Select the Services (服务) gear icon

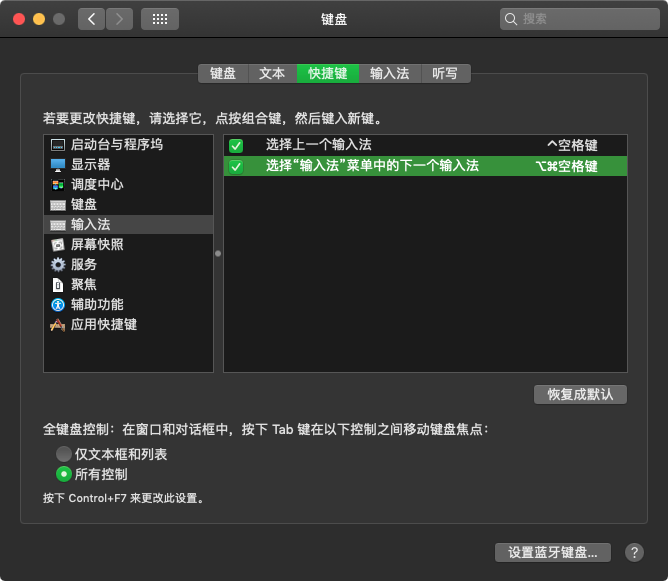click(x=58, y=265)
